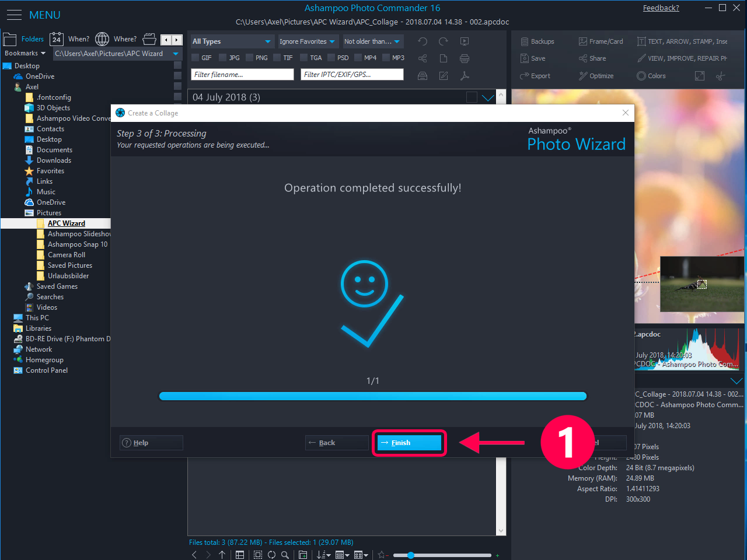Enable the TIF file type checkbox
The width and height of the screenshot is (747, 560).
(277, 58)
